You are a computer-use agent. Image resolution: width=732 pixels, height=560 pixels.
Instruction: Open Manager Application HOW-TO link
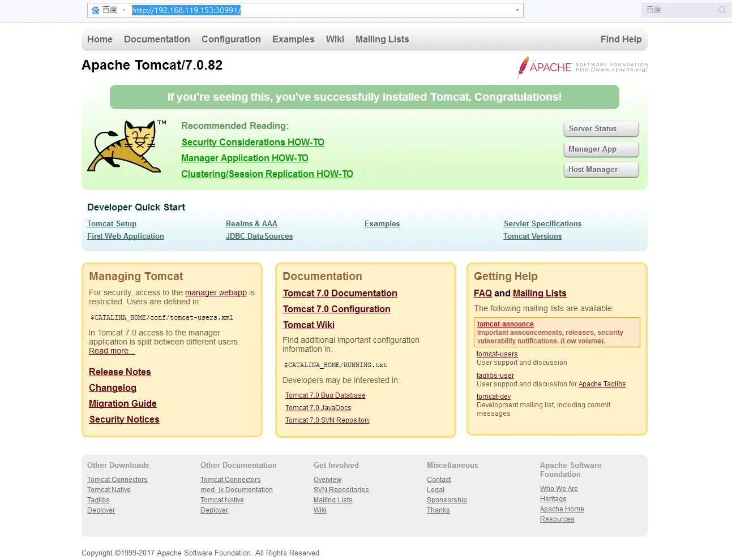point(245,158)
